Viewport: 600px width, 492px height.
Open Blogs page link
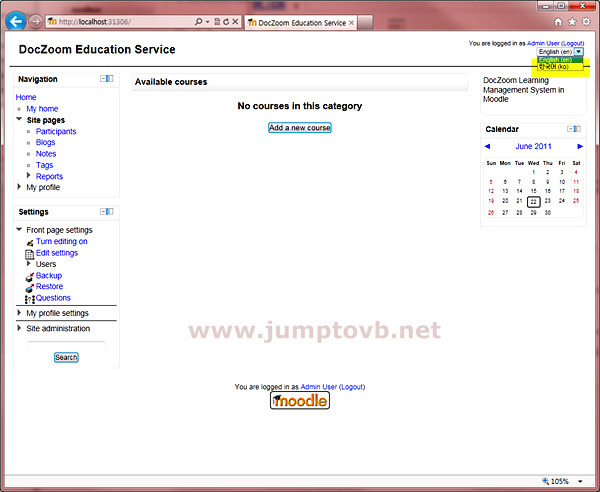click(x=46, y=142)
